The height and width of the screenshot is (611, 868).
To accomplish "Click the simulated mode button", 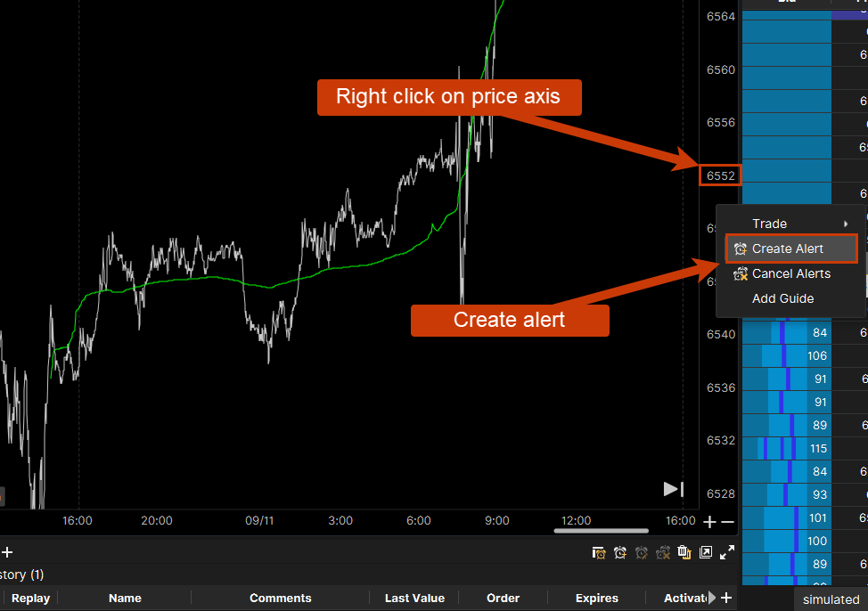I will (831, 599).
